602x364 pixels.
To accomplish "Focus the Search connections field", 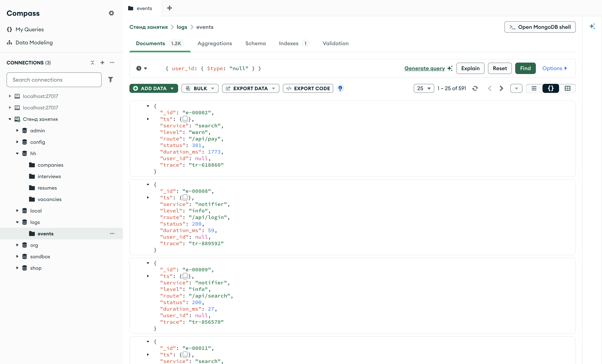I will click(54, 80).
